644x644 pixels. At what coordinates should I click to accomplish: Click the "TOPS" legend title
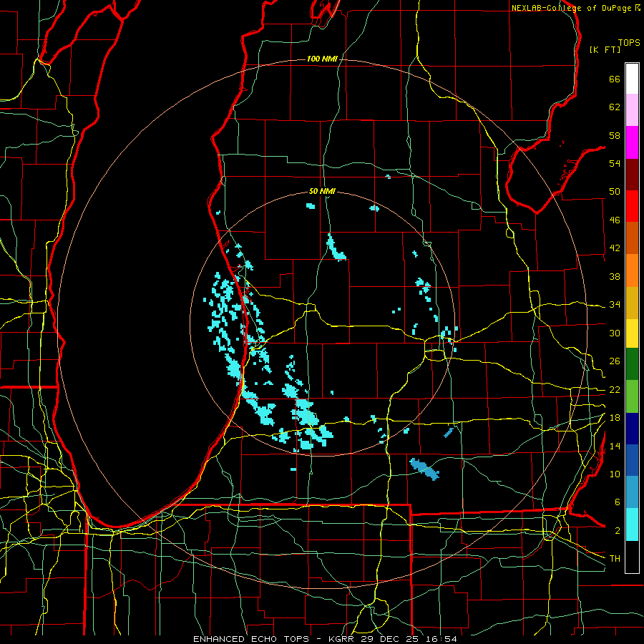(x=629, y=43)
